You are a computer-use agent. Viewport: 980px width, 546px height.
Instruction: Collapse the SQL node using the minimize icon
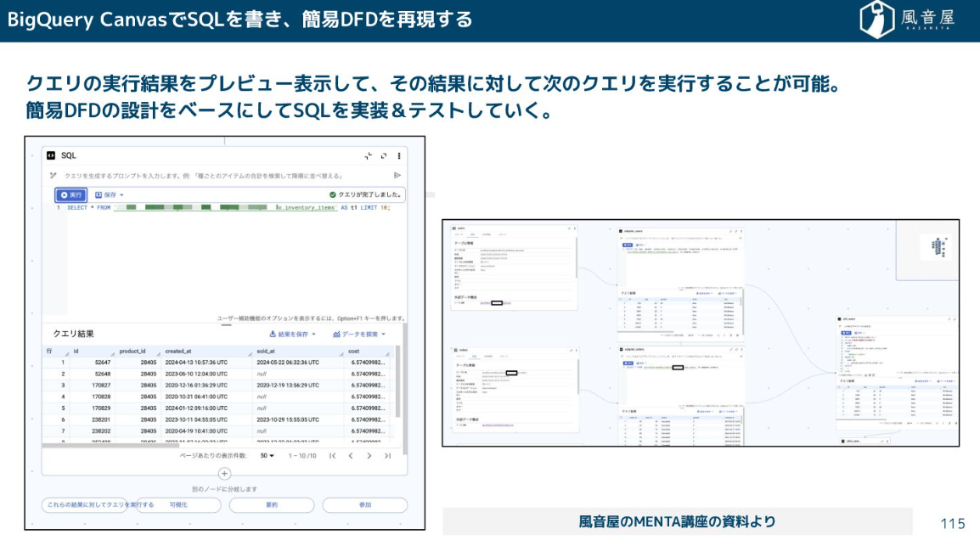(x=369, y=155)
